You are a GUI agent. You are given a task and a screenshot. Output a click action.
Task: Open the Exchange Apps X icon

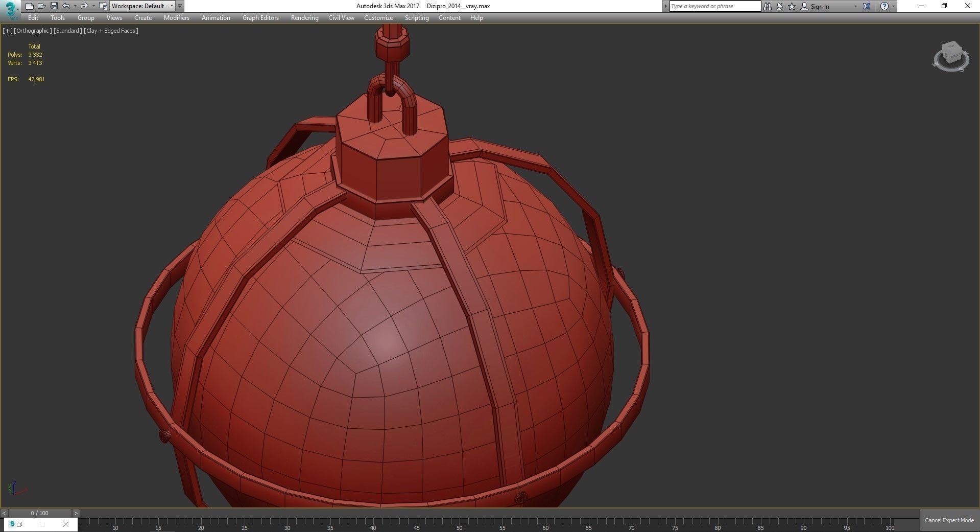[x=867, y=6]
